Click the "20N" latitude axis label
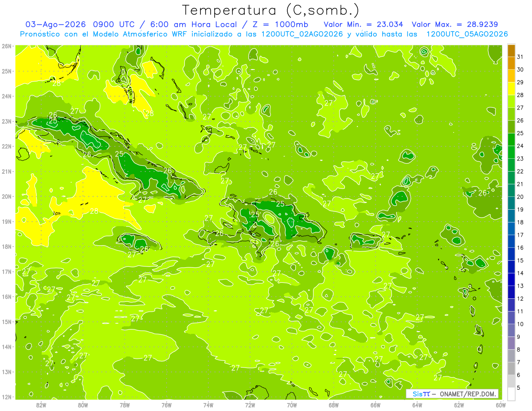The height and width of the screenshot is (411, 532). tap(7, 196)
